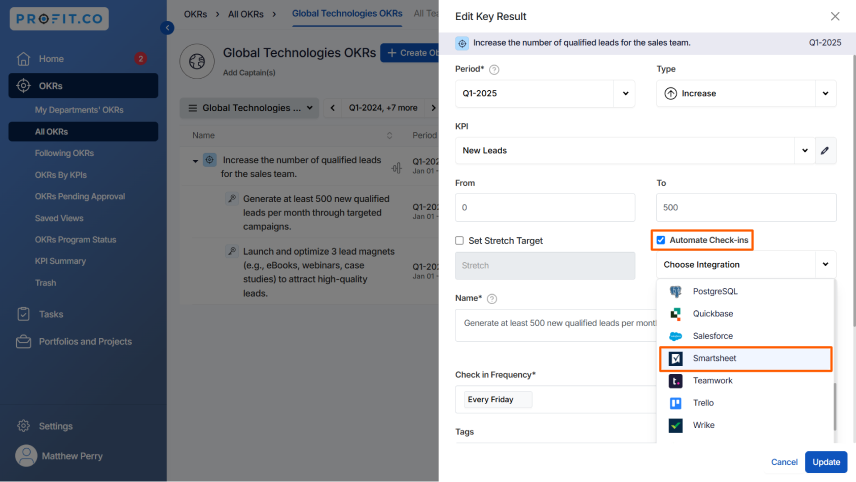The width and height of the screenshot is (856, 482).
Task: Uncheck the Automate Check-ins checkbox
Action: [x=661, y=240]
